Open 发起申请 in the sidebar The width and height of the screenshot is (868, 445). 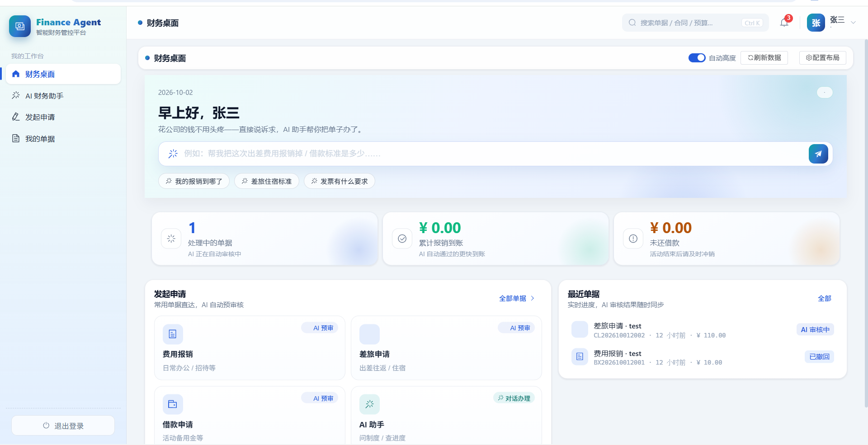[63, 117]
